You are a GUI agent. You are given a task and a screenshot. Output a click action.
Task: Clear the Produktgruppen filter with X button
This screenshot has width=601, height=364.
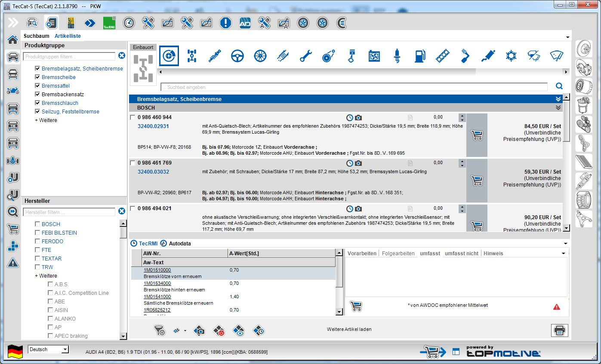point(122,55)
